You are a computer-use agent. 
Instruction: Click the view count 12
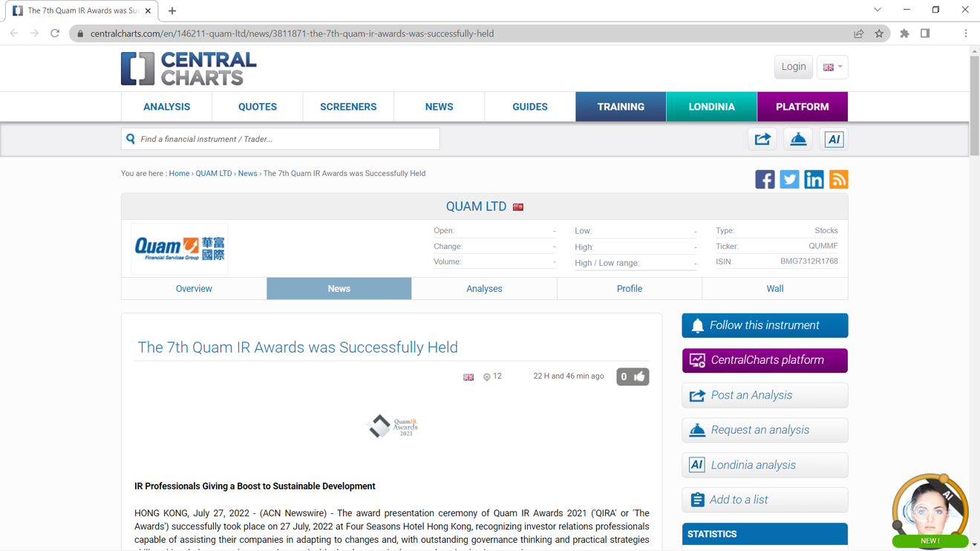click(497, 376)
